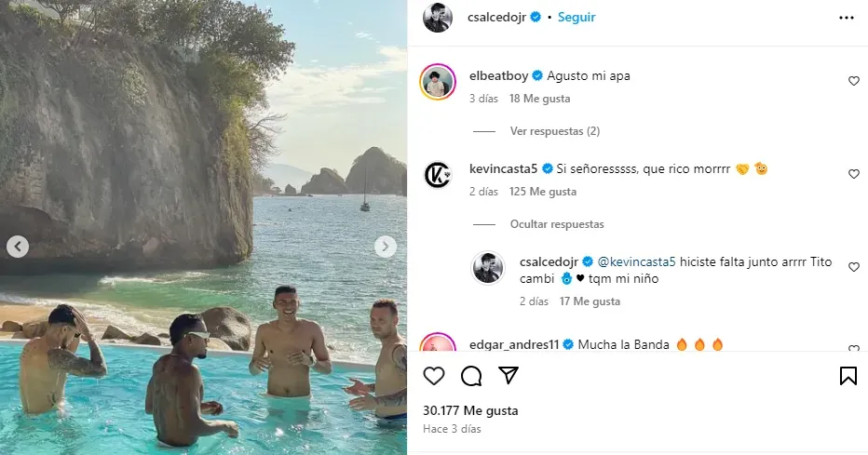Like kevincasta5's comment
This screenshot has height=455, width=868.
click(x=853, y=175)
